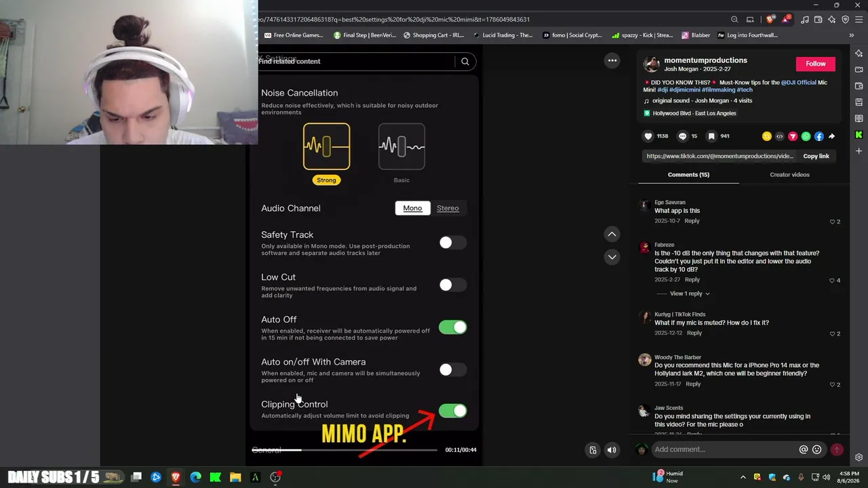The image size is (868, 488).
Task: Show hidden system tray icons chevron
Action: pyautogui.click(x=743, y=477)
